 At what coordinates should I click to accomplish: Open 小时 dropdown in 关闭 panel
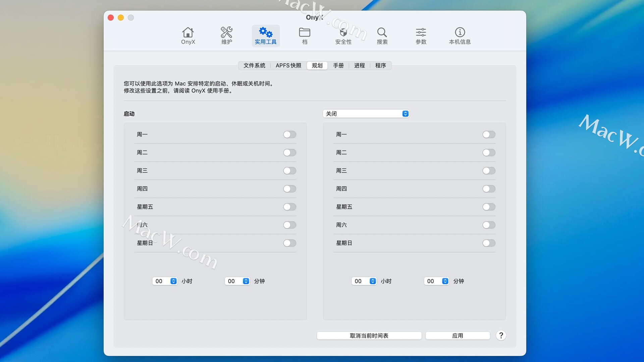pos(364,281)
